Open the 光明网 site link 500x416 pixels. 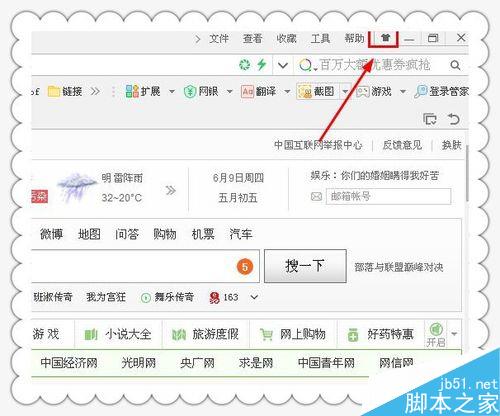pos(139,363)
